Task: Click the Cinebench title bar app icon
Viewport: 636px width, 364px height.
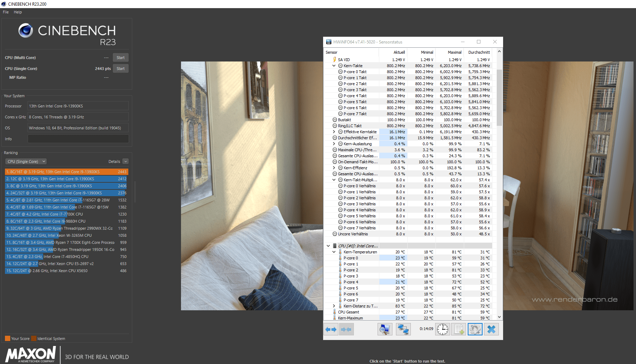Action: point(4,4)
